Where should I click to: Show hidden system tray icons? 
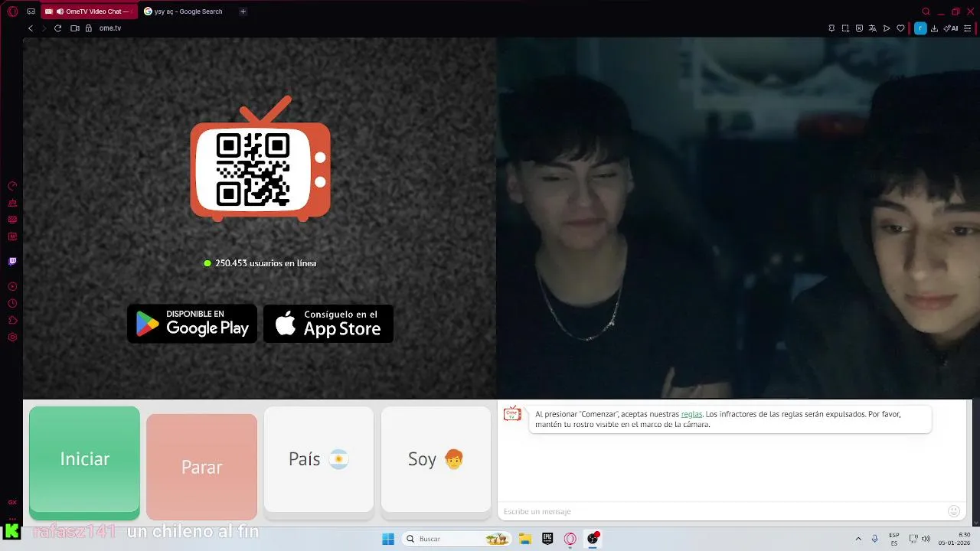pos(858,539)
